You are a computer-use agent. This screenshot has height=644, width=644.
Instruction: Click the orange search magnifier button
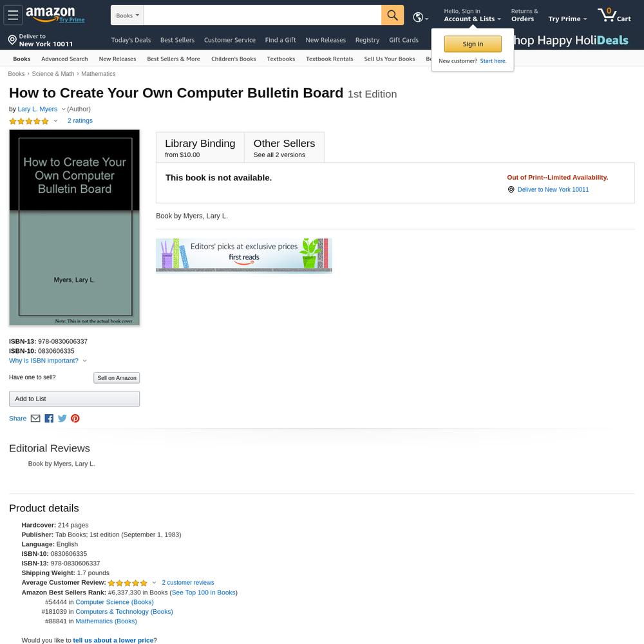392,15
